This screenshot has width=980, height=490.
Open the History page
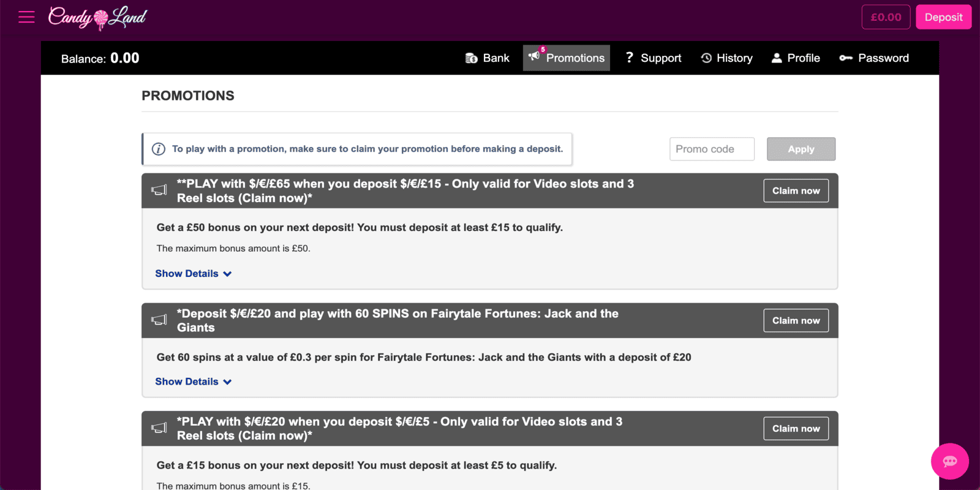click(x=726, y=58)
